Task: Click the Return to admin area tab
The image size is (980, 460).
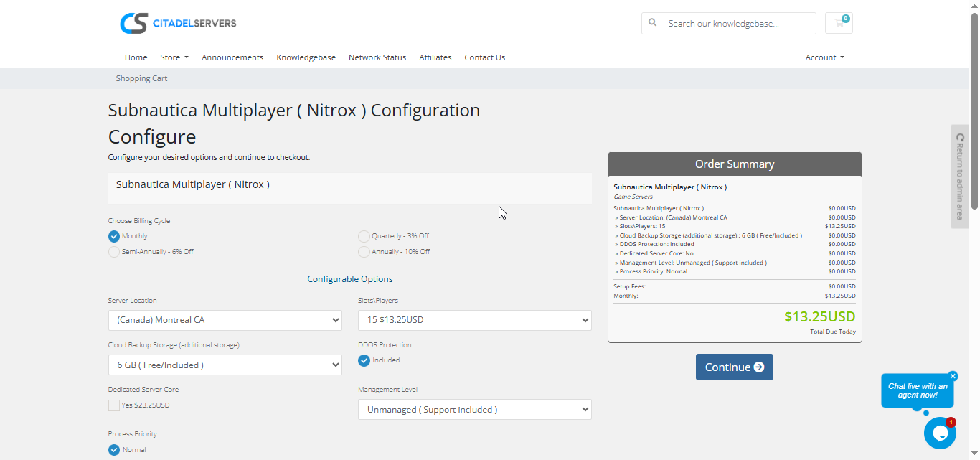Action: 960,177
